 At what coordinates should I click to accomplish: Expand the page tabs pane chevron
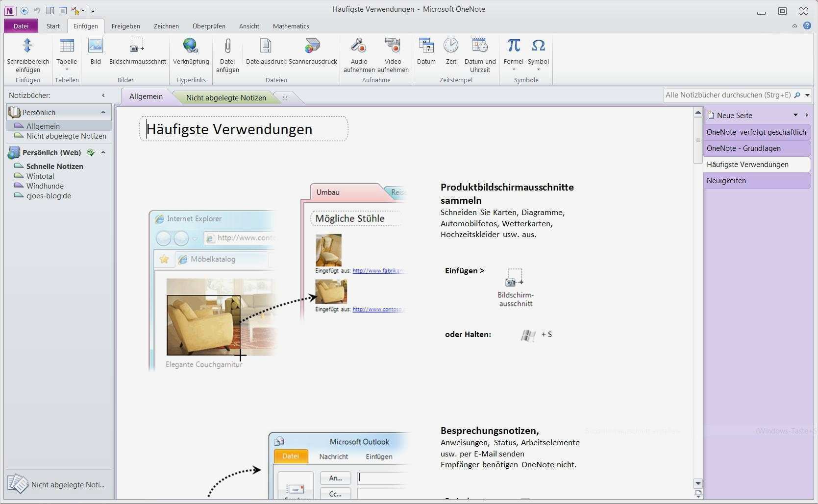coord(807,115)
